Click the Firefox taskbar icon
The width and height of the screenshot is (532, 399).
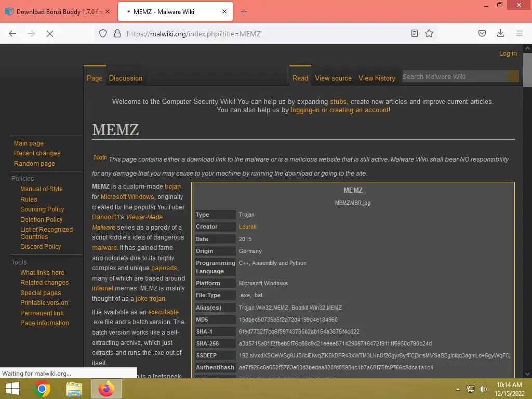coord(106,389)
